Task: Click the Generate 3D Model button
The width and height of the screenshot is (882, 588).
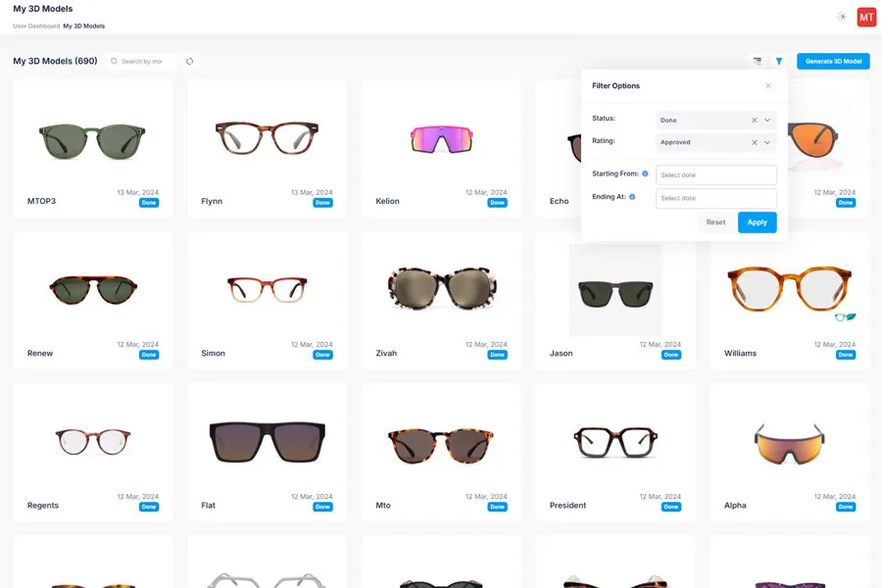Action: pos(833,61)
